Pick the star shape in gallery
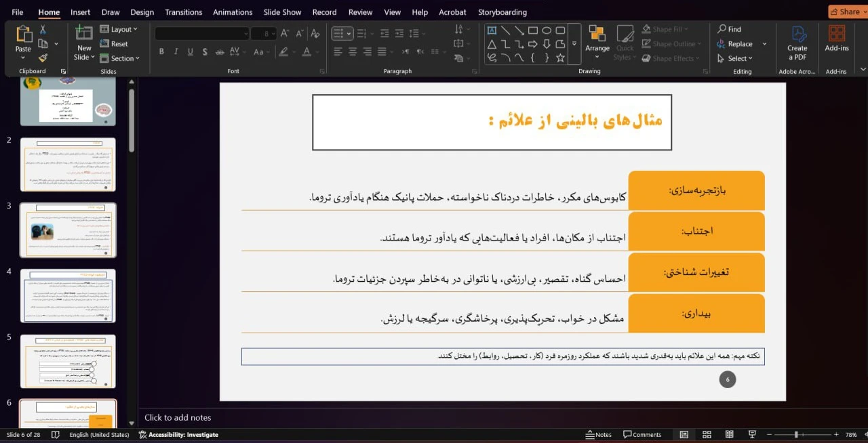The image size is (868, 443). click(x=560, y=58)
